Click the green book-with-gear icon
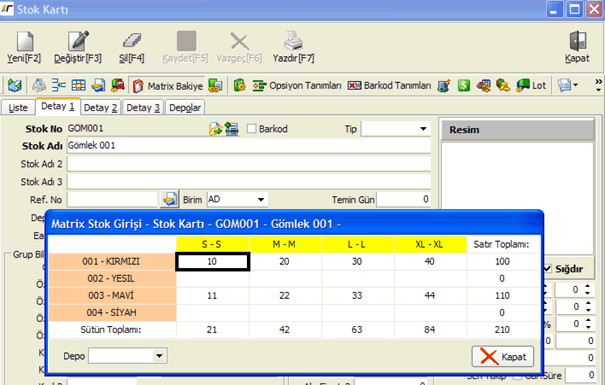The image size is (605, 385). [240, 85]
